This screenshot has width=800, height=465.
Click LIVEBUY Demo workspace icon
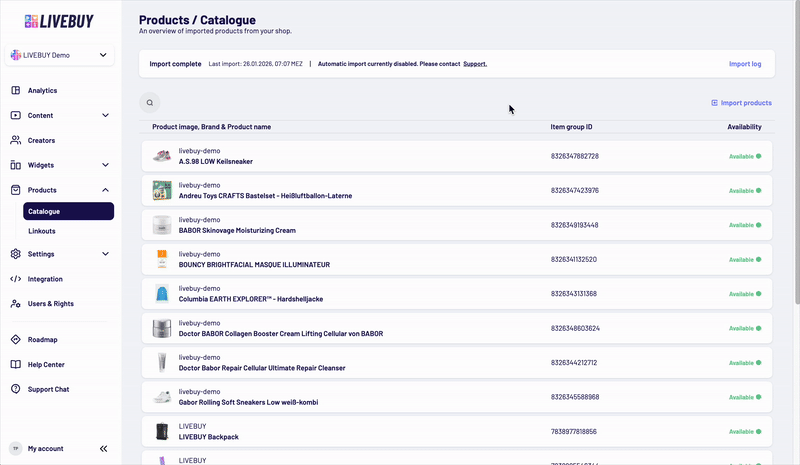pos(16,55)
